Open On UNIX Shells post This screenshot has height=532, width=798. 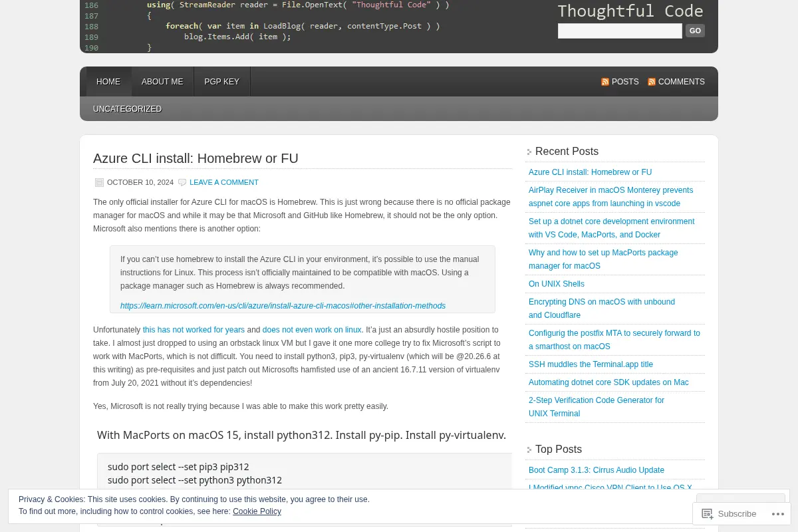pyautogui.click(x=557, y=284)
